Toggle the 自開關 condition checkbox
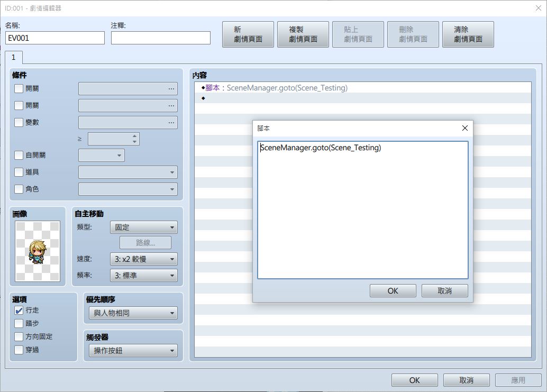Image resolution: width=547 pixels, height=392 pixels. click(19, 155)
